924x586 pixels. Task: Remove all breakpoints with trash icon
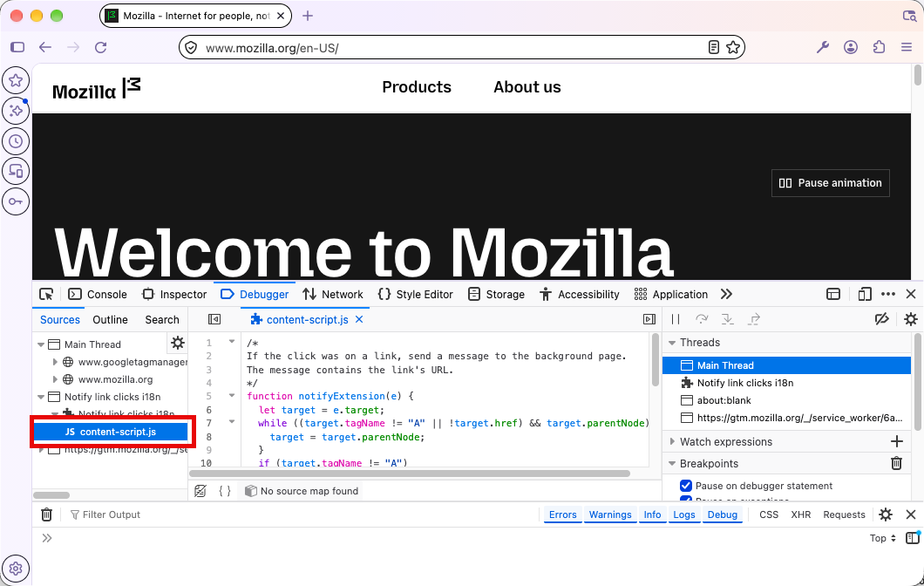896,463
